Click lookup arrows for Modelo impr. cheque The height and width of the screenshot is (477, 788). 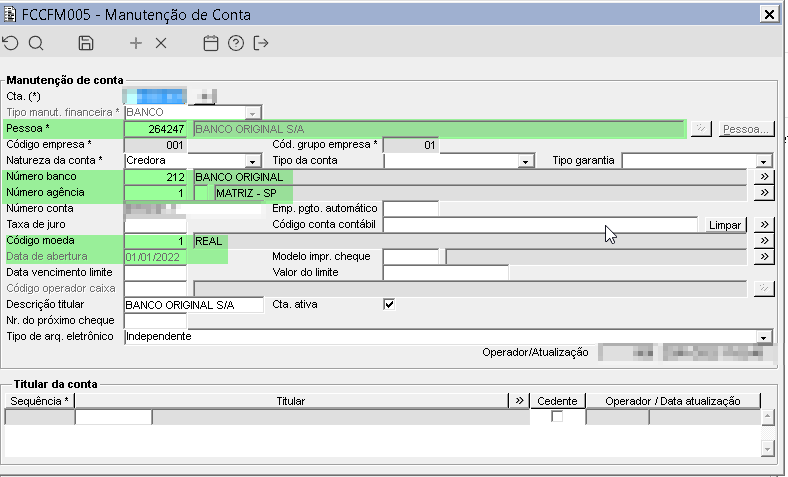click(x=764, y=257)
